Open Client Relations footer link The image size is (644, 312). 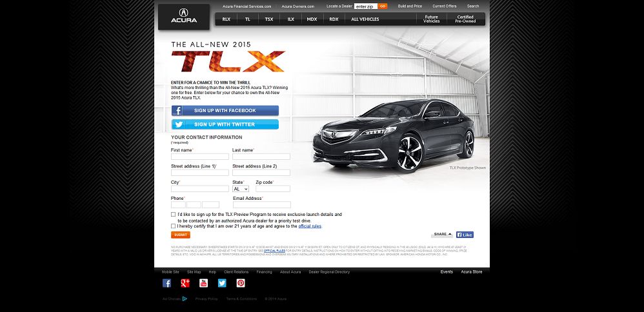236,272
